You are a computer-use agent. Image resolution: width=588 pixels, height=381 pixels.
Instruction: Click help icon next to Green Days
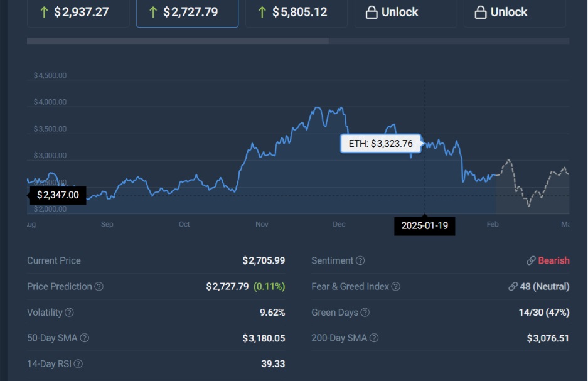(x=365, y=313)
